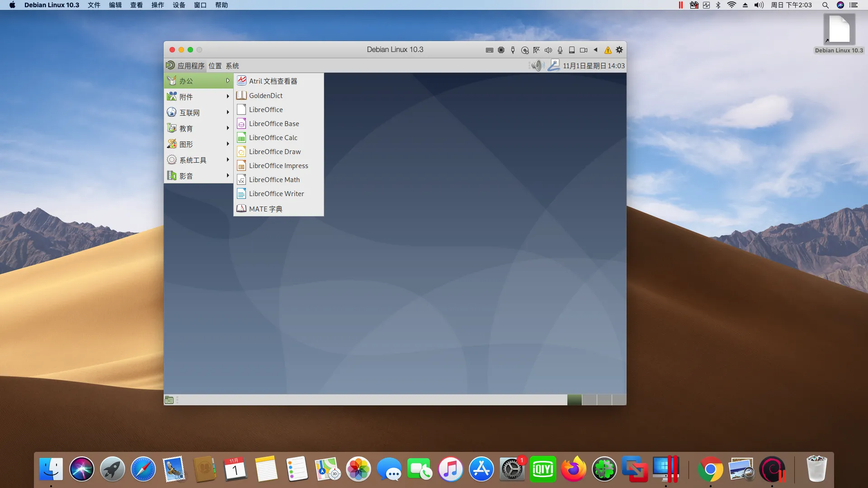
Task: Switch to the fourth workspace in switcher
Action: 619,400
